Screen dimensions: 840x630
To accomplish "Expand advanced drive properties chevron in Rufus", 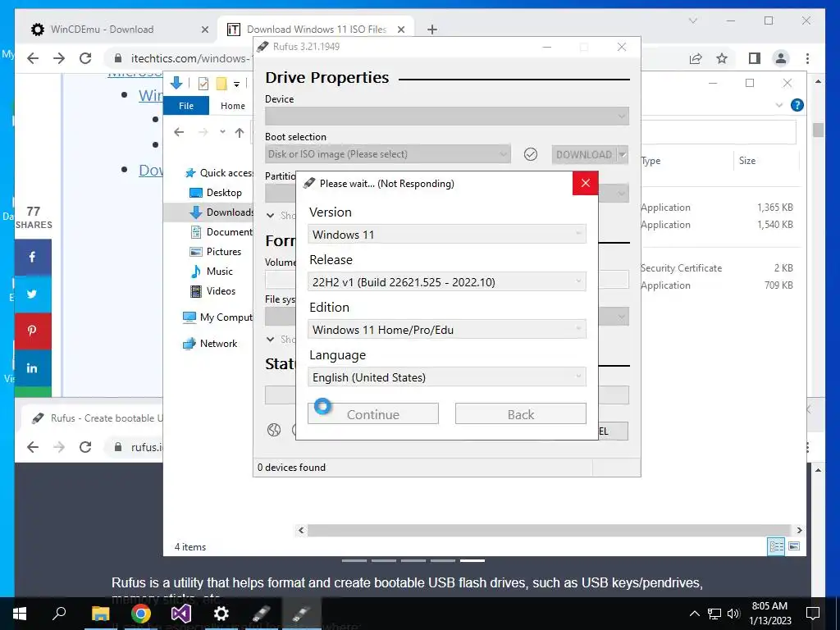I will coord(271,216).
